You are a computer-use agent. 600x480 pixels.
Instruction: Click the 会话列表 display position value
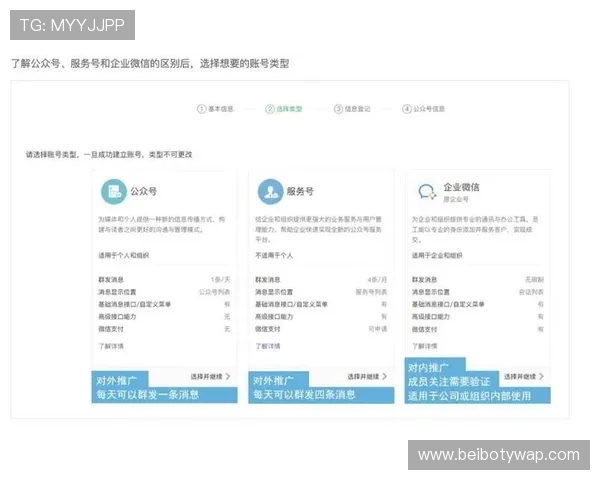coord(531,292)
